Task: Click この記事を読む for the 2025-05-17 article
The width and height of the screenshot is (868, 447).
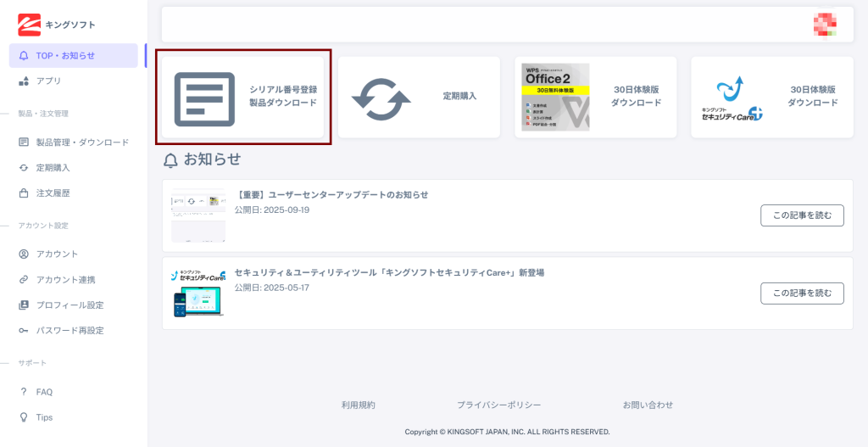Action: pos(802,293)
